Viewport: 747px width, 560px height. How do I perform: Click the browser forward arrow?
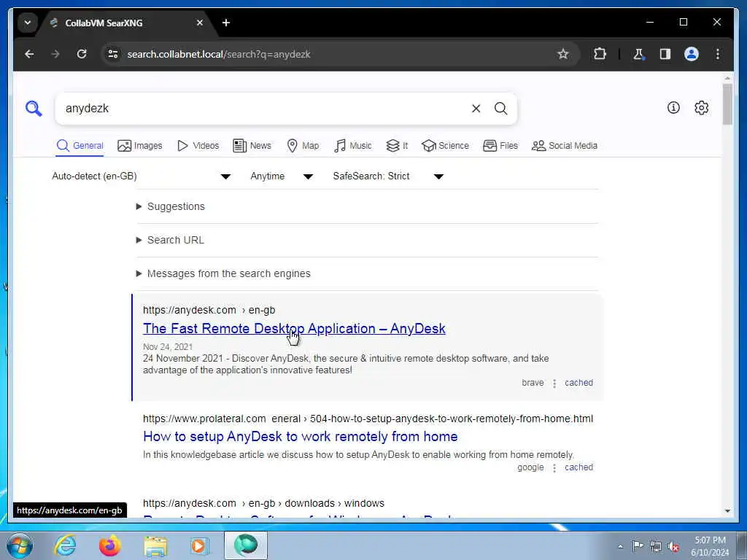(55, 54)
